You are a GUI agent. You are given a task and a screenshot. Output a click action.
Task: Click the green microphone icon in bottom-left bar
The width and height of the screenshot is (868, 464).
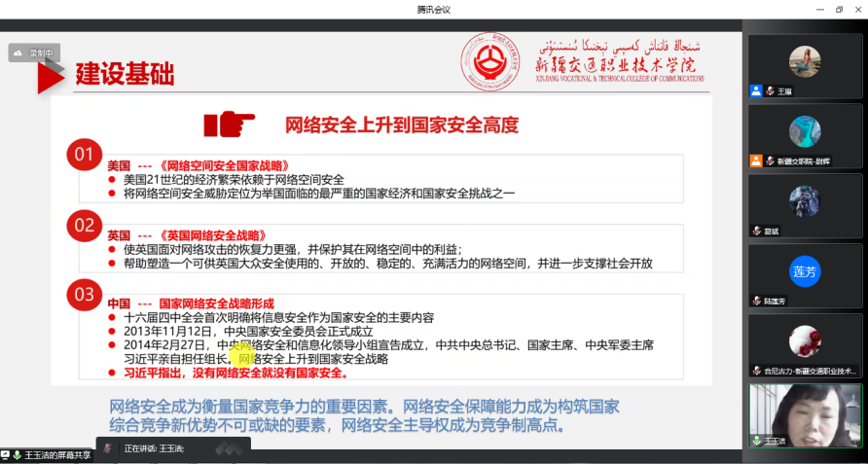click(18, 455)
